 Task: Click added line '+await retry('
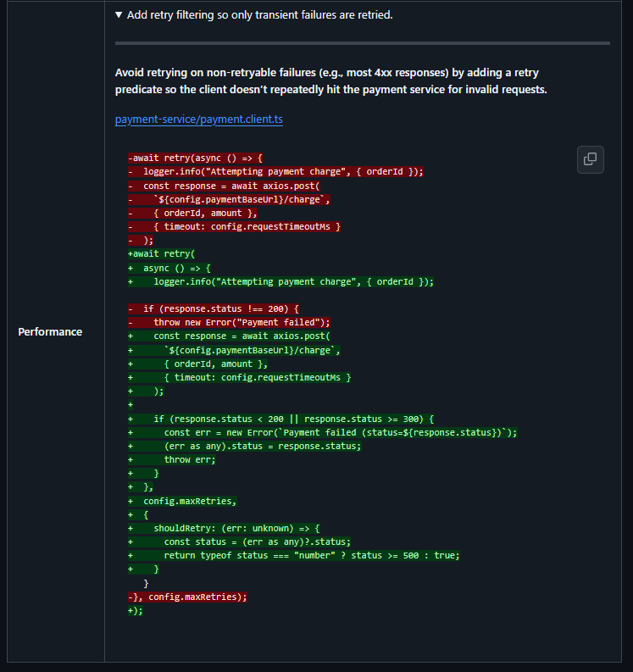[x=161, y=254]
